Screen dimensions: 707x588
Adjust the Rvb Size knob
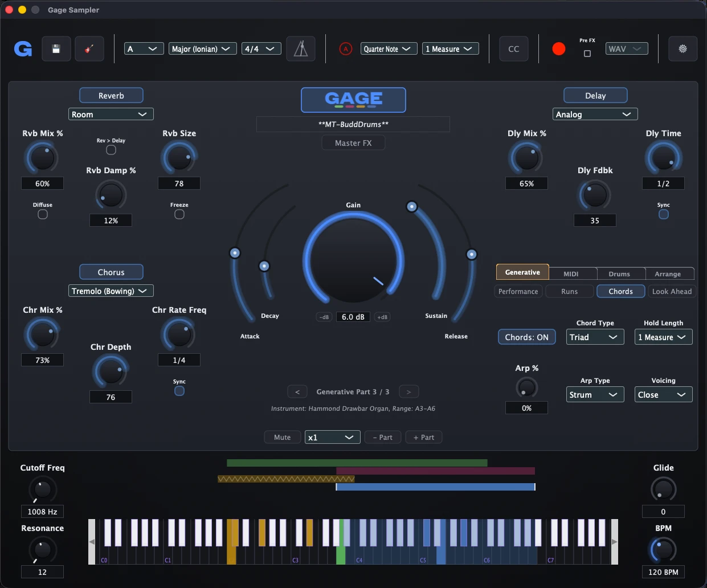point(179,158)
